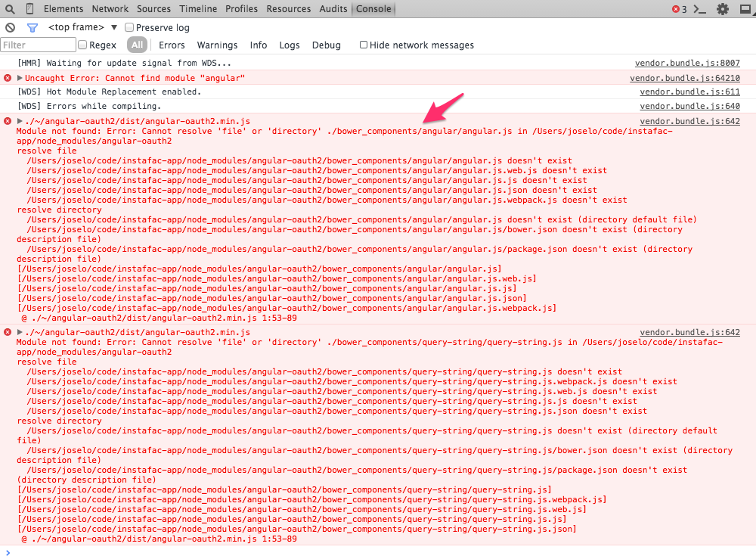Click the red error icon beside angular-oauth2 error
Viewport: 756px width, 556px height.
click(x=7, y=121)
